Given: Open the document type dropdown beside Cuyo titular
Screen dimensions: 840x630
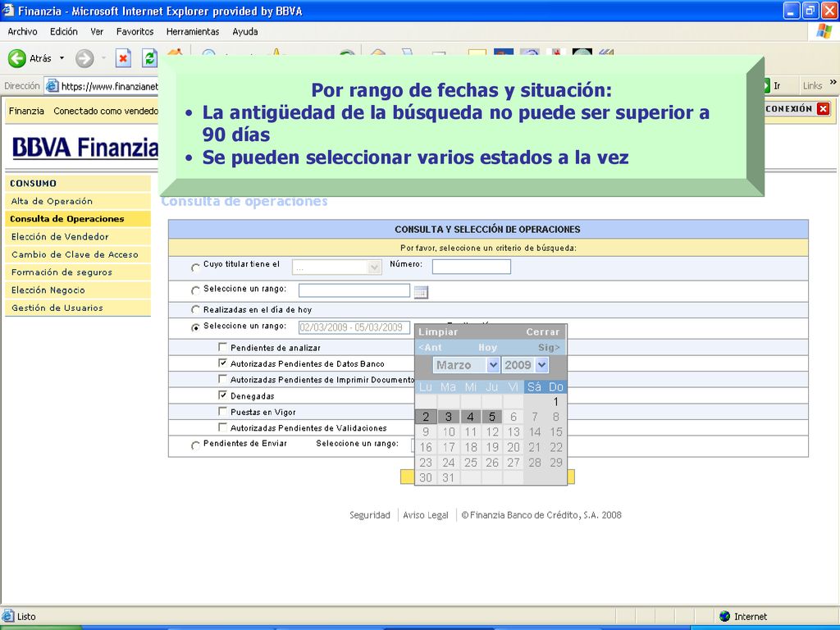Looking at the screenshot, I should point(374,267).
